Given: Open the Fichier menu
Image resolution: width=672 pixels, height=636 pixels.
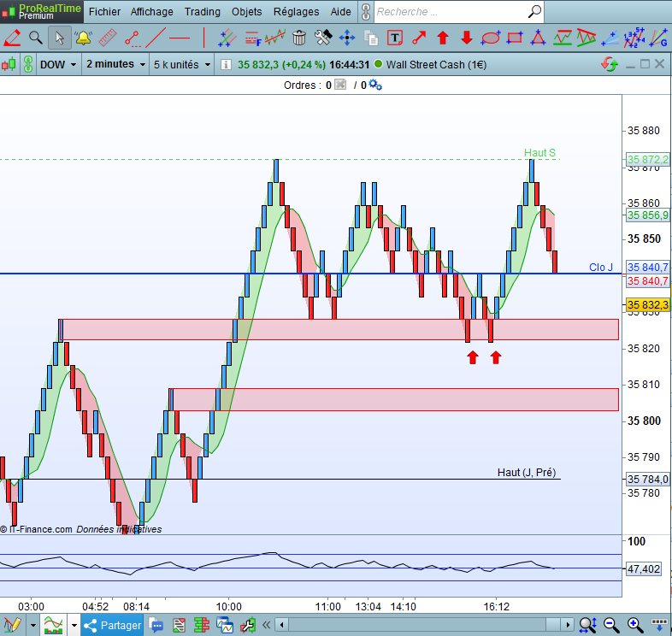Looking at the screenshot, I should pos(104,12).
